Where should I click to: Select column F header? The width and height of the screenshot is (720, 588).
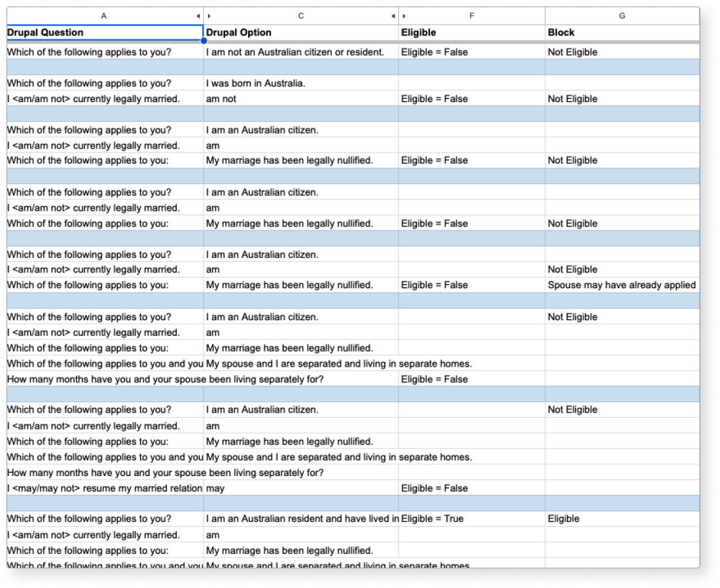click(x=471, y=15)
